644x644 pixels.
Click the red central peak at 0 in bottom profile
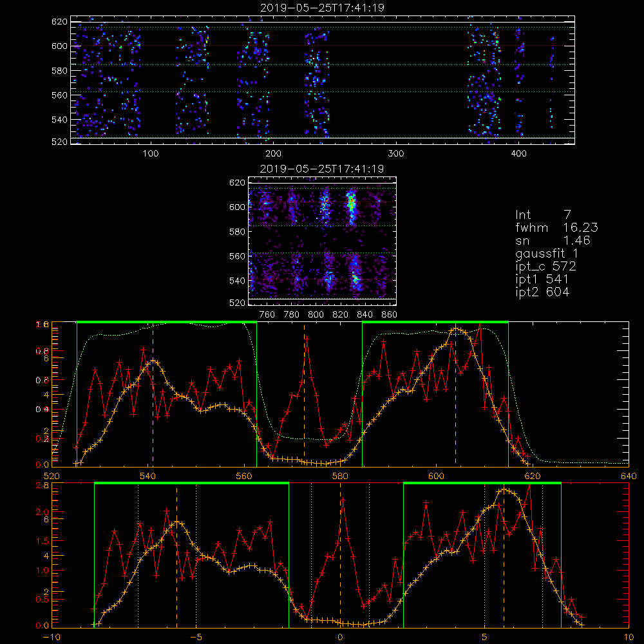pyautogui.click(x=343, y=500)
